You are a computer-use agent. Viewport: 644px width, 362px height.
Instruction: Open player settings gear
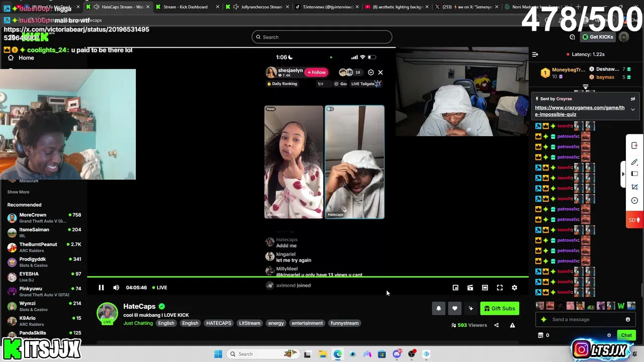pyautogui.click(x=514, y=288)
